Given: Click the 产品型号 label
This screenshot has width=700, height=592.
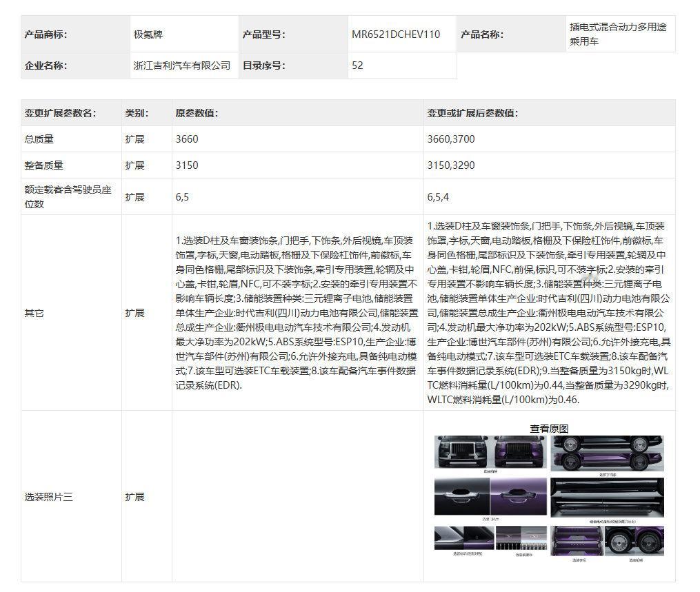Looking at the screenshot, I should [x=264, y=34].
